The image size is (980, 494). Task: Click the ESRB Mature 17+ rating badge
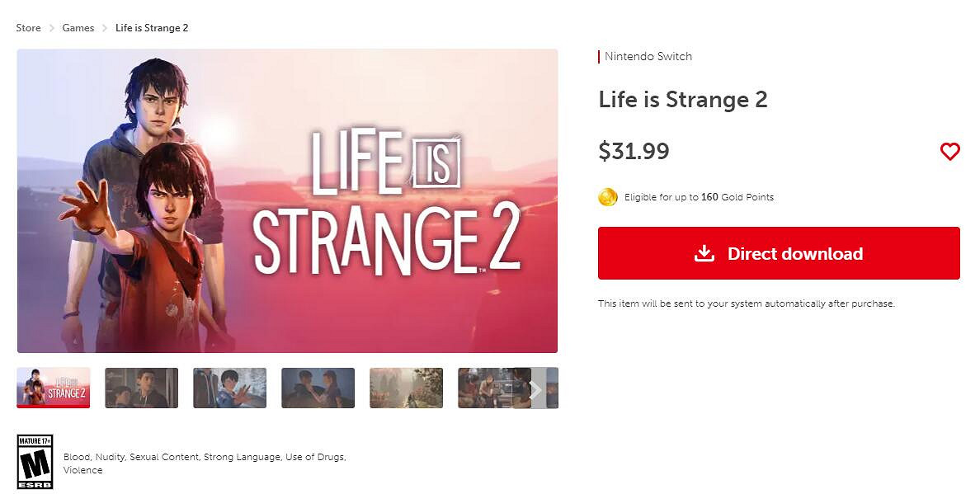pos(35,462)
